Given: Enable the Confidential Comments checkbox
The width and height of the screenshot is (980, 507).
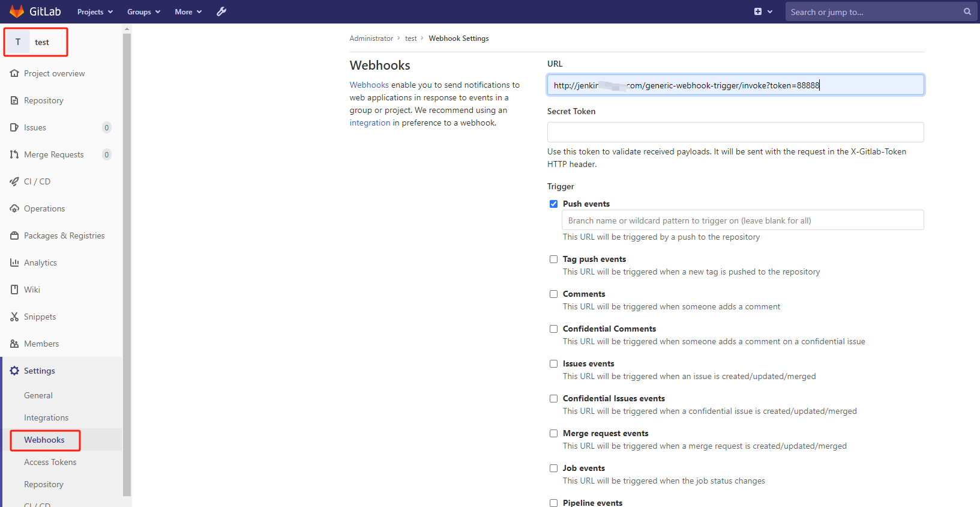Looking at the screenshot, I should [x=553, y=329].
